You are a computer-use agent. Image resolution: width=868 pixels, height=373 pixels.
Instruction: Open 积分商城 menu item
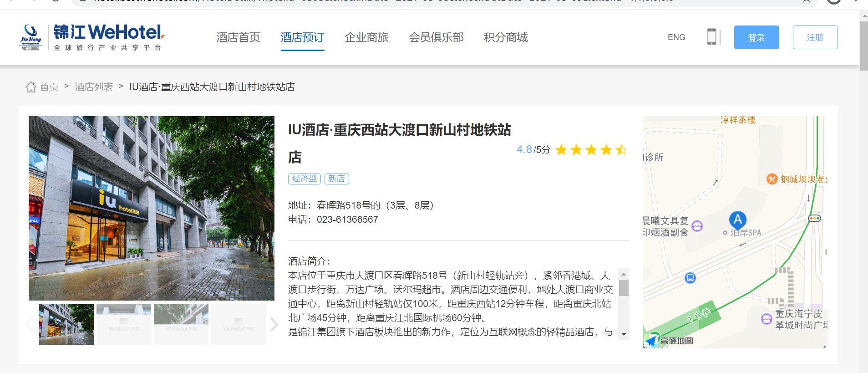(x=506, y=37)
